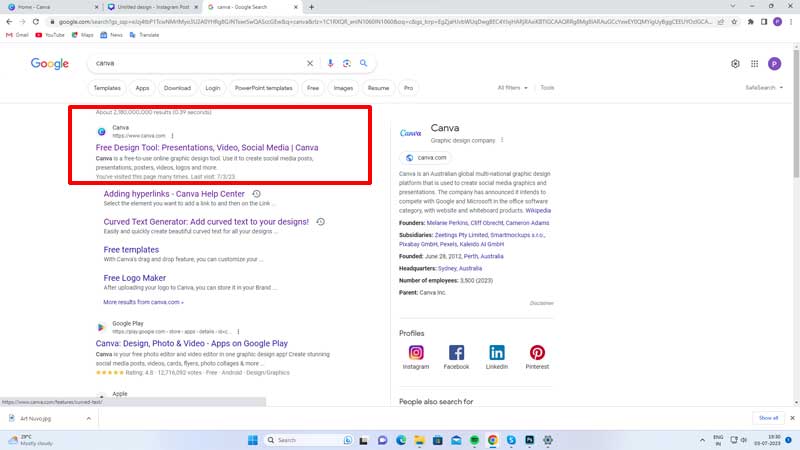This screenshot has height=450, width=800.
Task: Open the Curved Text Generator link
Action: point(206,222)
